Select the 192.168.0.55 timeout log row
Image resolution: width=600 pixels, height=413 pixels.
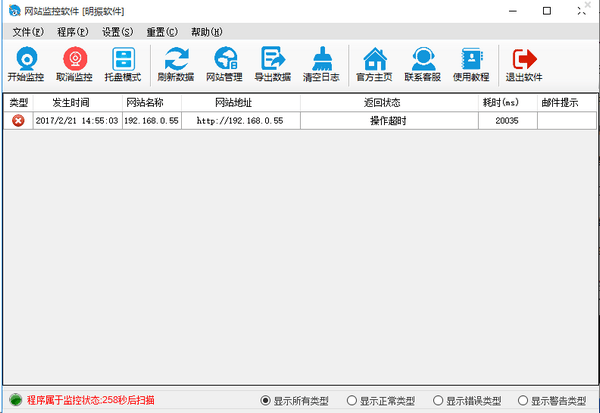(300, 121)
